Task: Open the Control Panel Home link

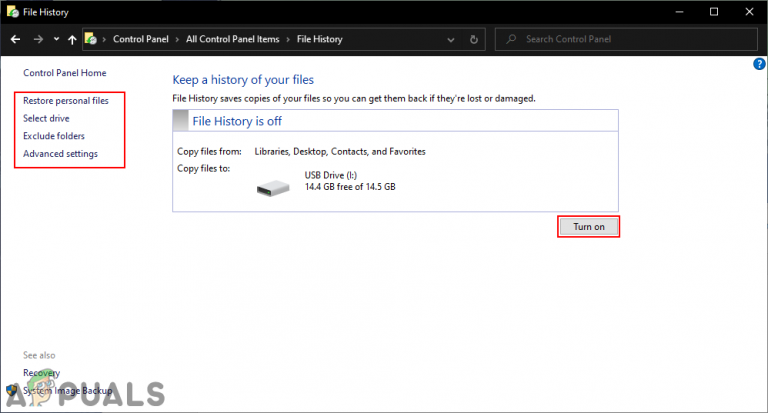Action: [x=65, y=73]
